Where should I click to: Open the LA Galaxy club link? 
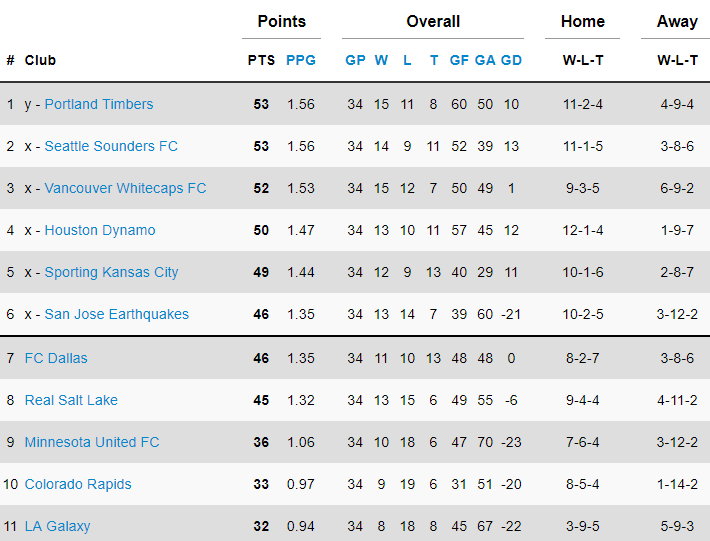pyautogui.click(x=57, y=526)
